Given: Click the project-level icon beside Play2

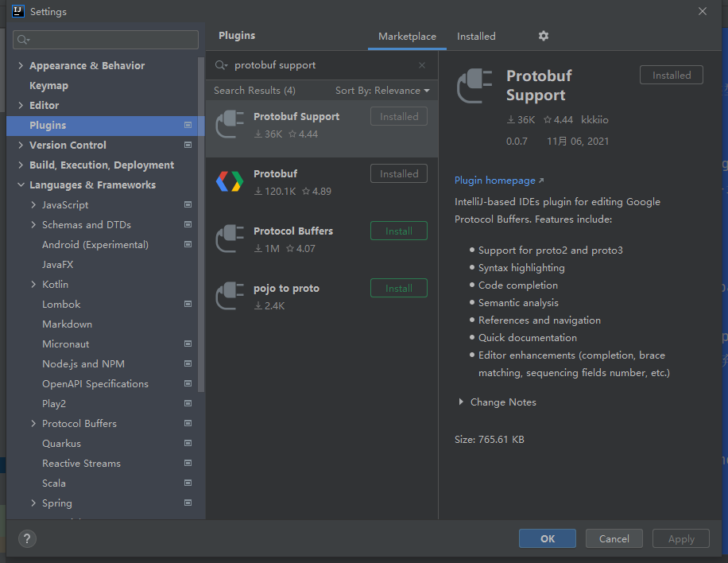Looking at the screenshot, I should 188,403.
